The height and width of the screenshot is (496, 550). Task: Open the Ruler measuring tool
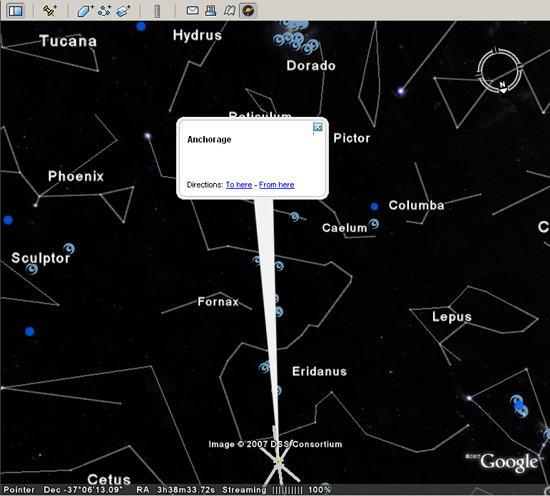157,11
